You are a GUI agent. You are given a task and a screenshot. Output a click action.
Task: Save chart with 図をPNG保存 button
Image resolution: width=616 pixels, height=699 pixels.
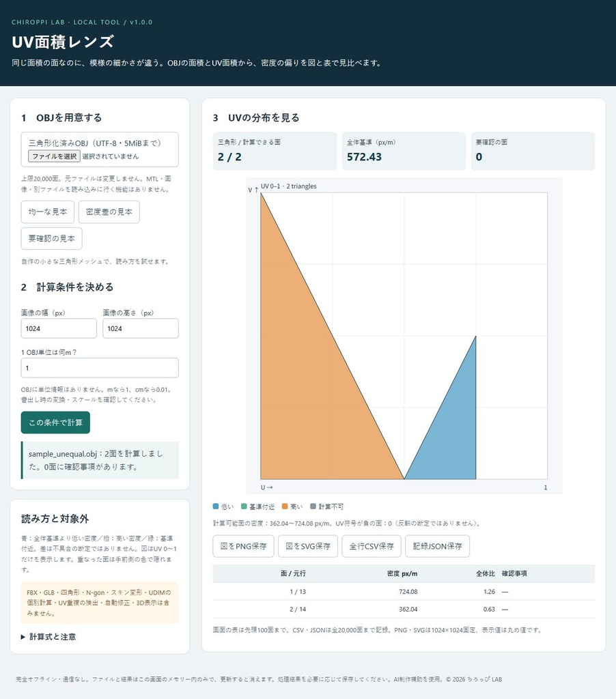click(243, 546)
